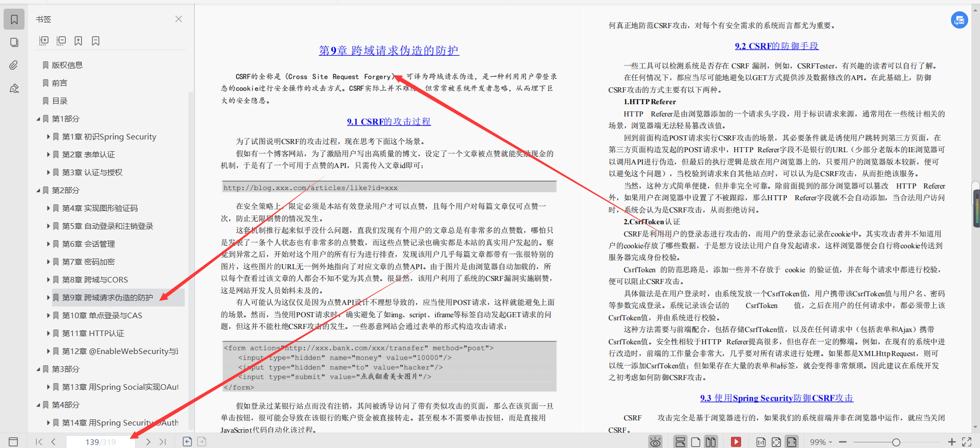Toggle two-page view
Screen dimensions: 980x448
(710, 442)
